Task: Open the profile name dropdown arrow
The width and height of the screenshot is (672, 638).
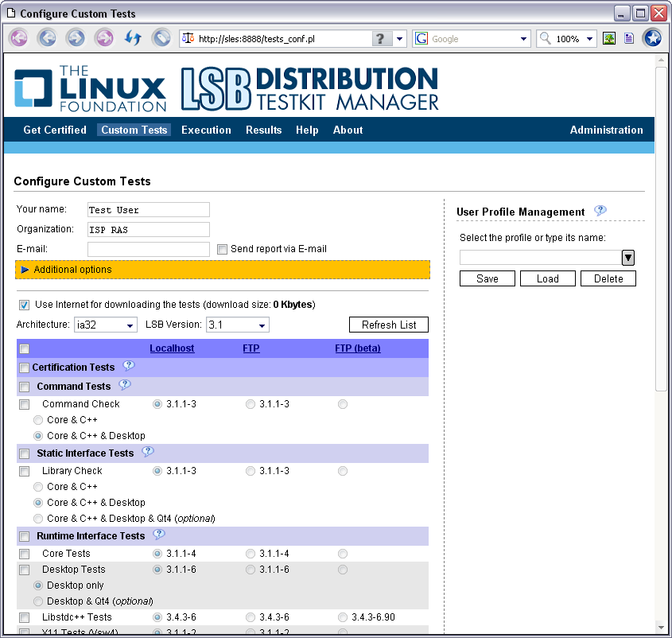Action: click(x=627, y=258)
